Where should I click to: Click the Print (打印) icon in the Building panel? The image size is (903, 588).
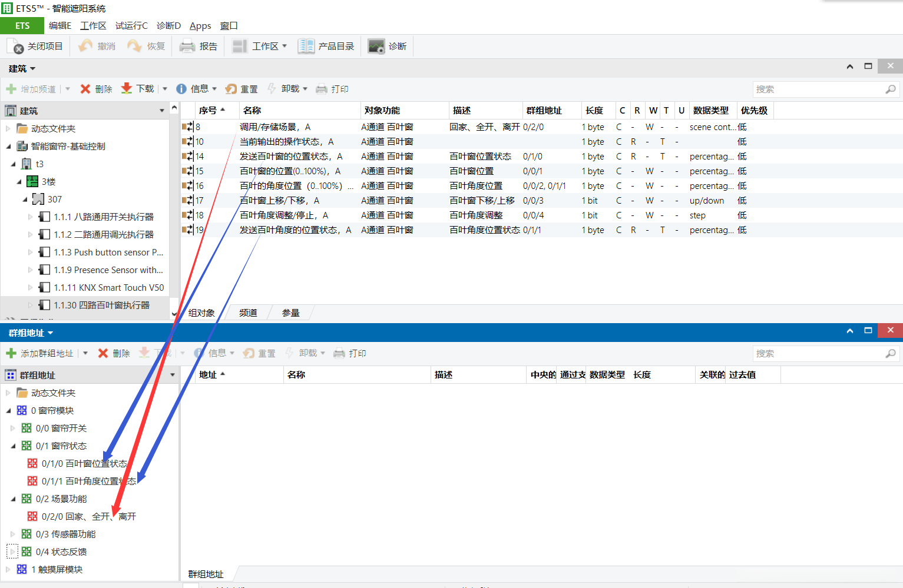[322, 89]
